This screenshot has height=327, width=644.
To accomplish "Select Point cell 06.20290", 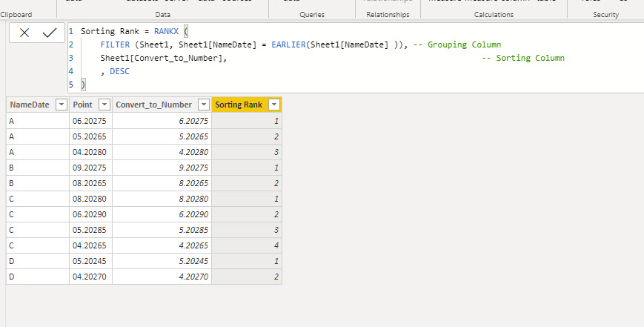I will pyautogui.click(x=90, y=214).
